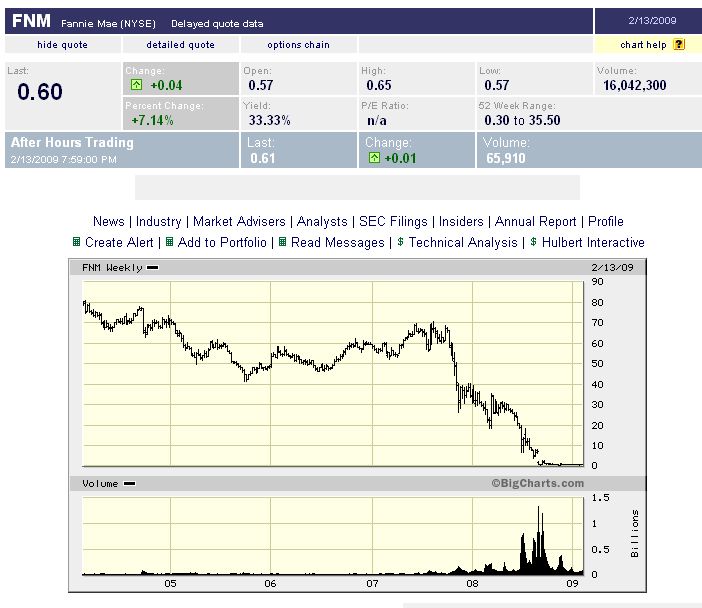Click the green Create Alert icon

(x=77, y=242)
